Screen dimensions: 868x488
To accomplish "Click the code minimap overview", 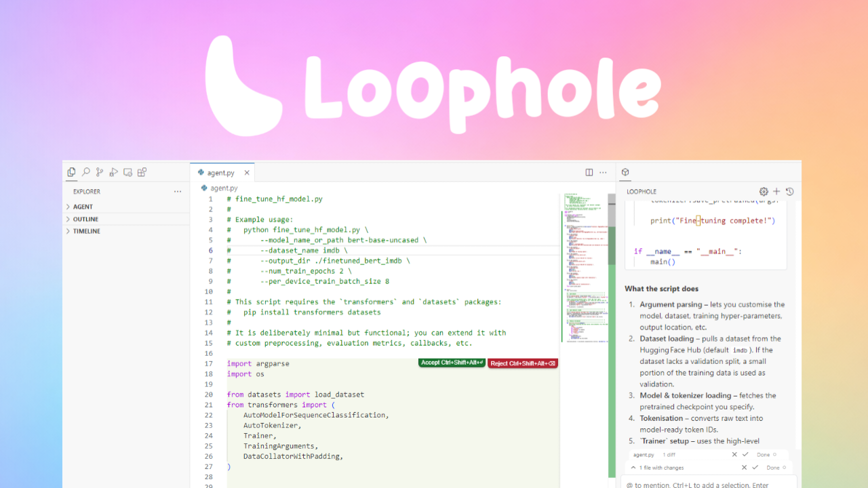I will [x=584, y=268].
